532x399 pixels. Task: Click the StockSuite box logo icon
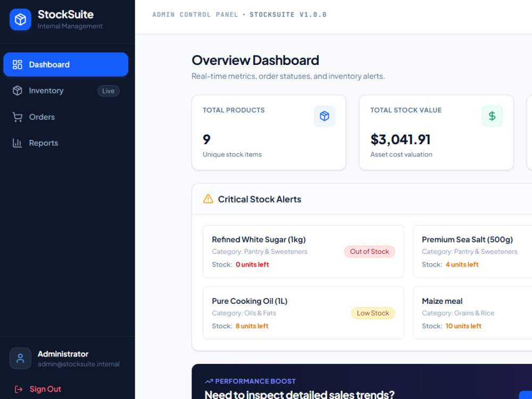(x=20, y=19)
